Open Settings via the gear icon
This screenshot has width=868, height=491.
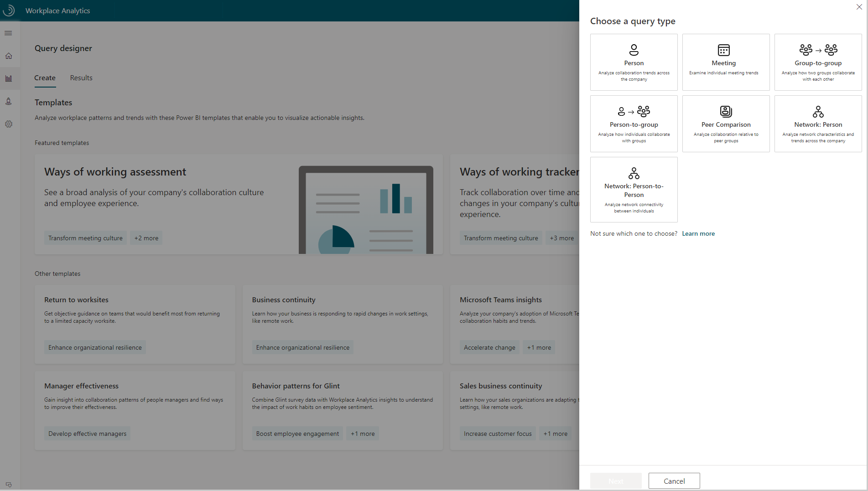tap(8, 124)
